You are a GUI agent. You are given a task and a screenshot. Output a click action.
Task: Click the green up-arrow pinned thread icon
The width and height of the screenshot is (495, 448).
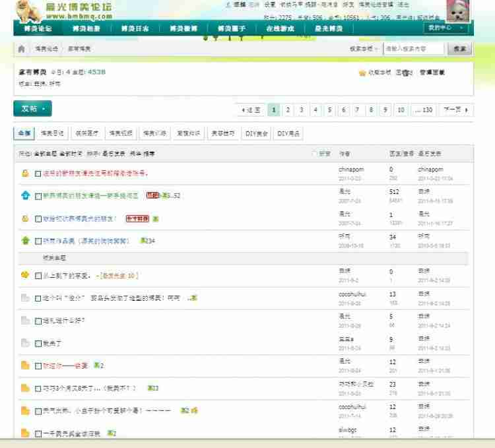pos(25,241)
